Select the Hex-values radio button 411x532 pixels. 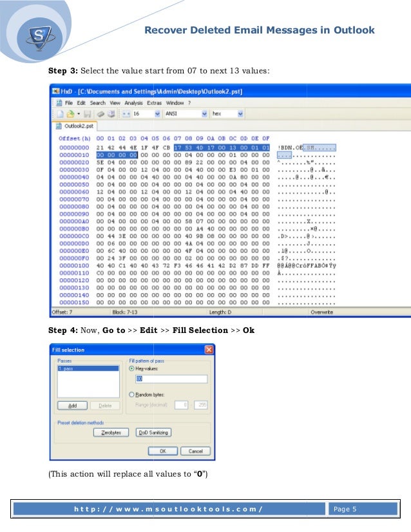tap(131, 368)
